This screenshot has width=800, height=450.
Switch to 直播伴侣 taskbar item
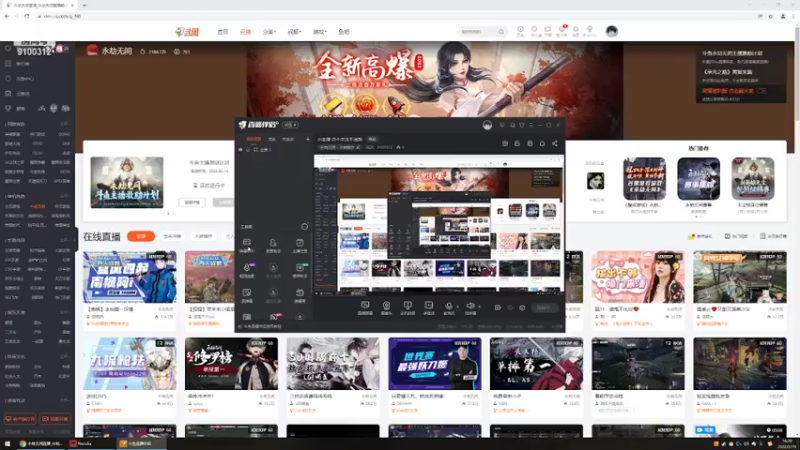point(142,443)
